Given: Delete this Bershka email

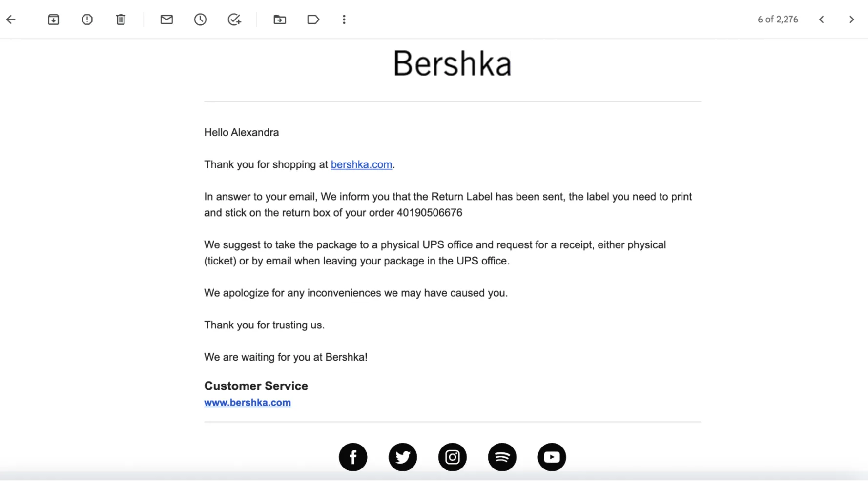Looking at the screenshot, I should tap(121, 20).
